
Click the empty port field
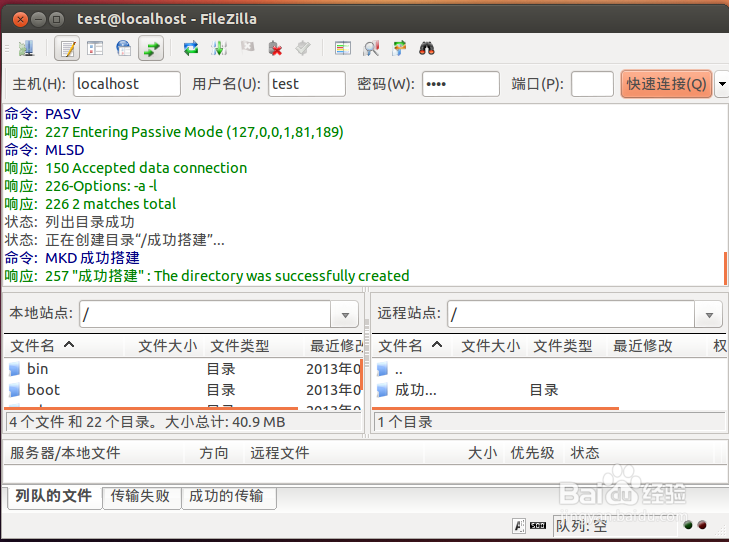(592, 84)
